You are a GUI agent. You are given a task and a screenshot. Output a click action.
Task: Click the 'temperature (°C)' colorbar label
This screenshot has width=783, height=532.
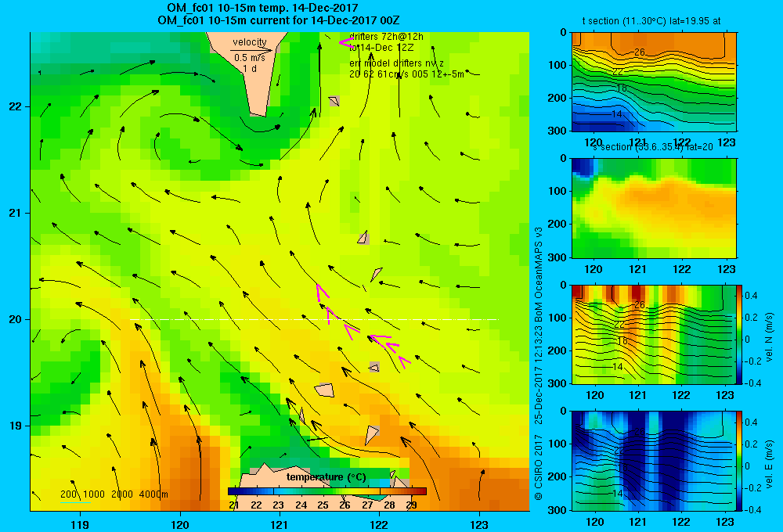pos(326,477)
